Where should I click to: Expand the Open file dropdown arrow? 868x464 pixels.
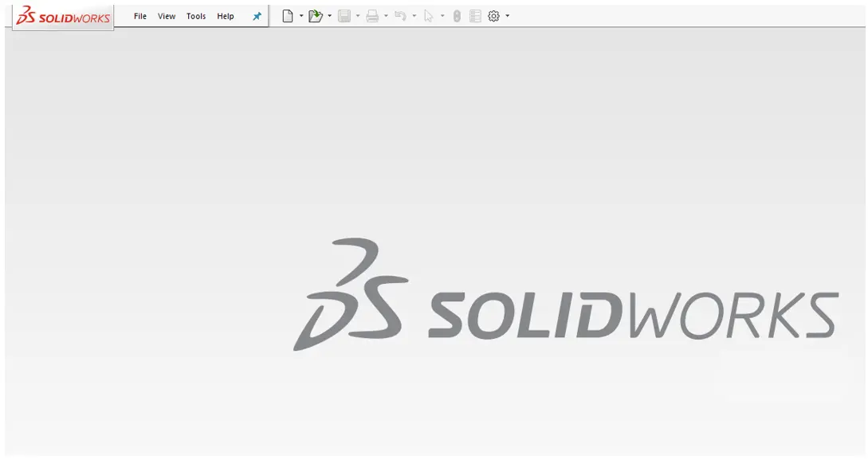point(329,16)
